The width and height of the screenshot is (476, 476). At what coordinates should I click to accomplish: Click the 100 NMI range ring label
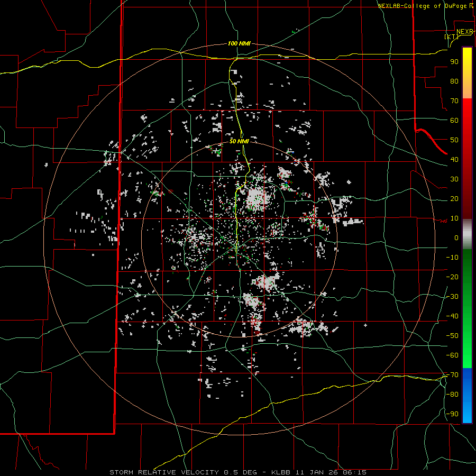(239, 43)
